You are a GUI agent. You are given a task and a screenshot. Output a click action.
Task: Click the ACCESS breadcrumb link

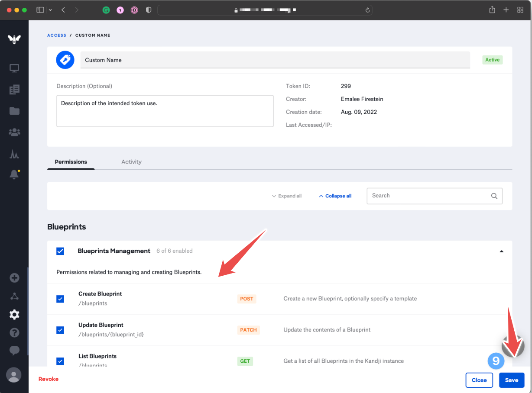57,35
